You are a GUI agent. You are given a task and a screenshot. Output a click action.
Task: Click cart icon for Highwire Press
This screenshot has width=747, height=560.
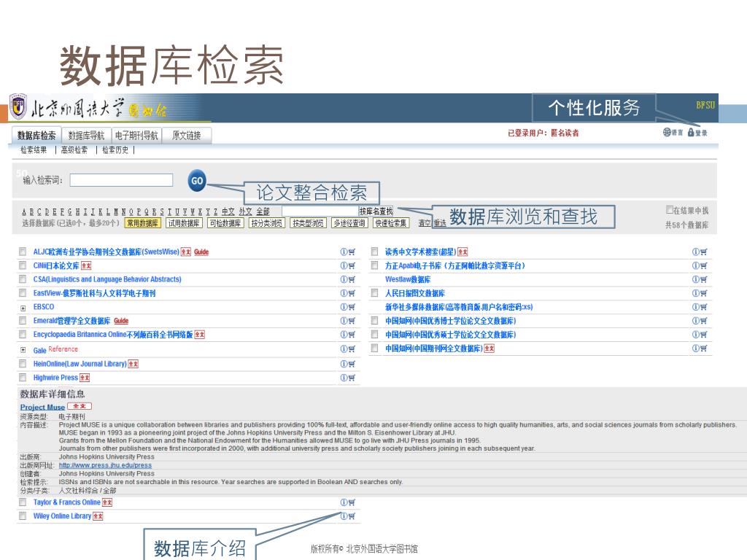[352, 378]
